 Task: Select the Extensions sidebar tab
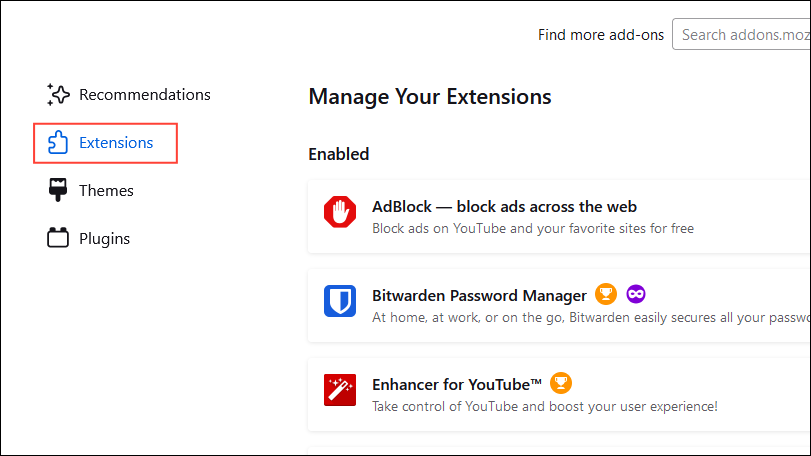tap(116, 143)
